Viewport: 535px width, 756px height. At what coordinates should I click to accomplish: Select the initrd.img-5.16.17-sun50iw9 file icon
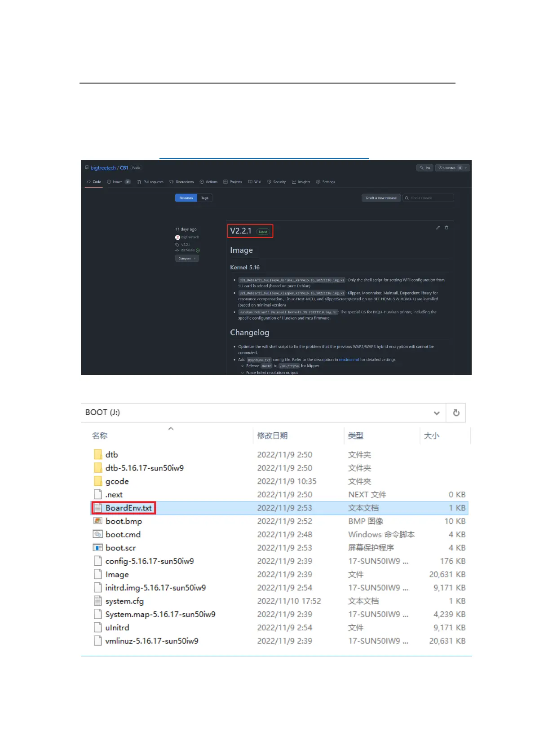coord(98,588)
